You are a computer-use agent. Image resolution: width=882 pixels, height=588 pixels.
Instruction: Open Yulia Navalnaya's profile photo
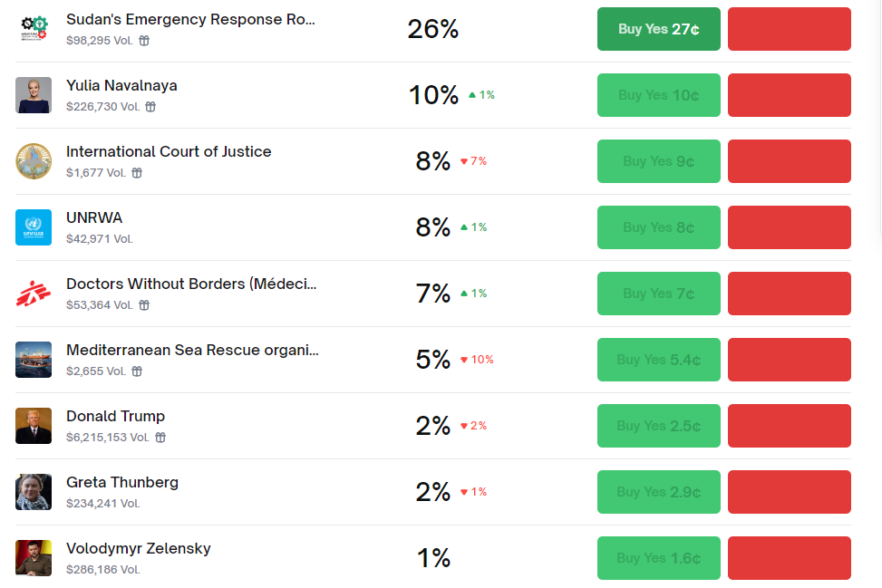click(x=34, y=95)
